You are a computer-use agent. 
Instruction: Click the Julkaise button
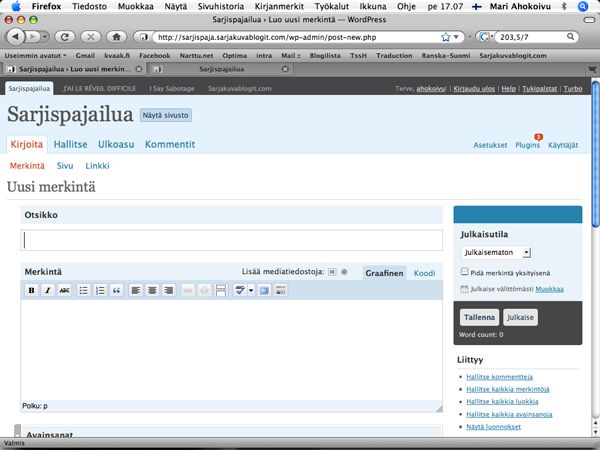[x=520, y=317]
